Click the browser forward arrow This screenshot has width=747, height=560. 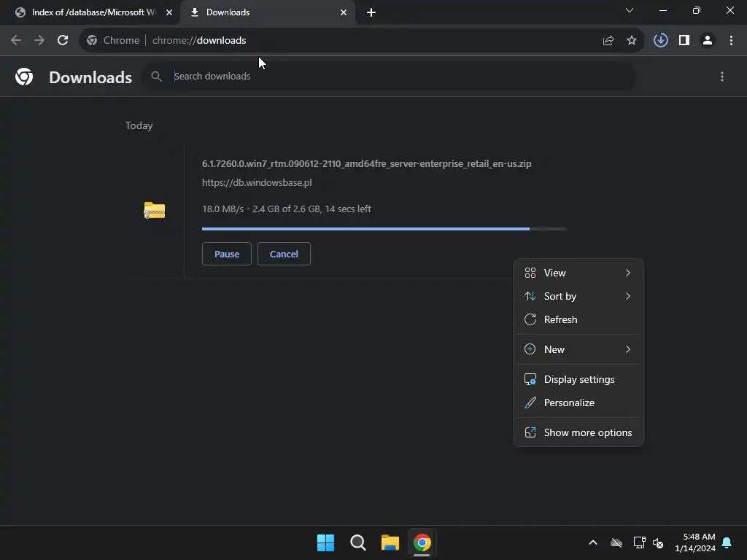[x=39, y=41]
